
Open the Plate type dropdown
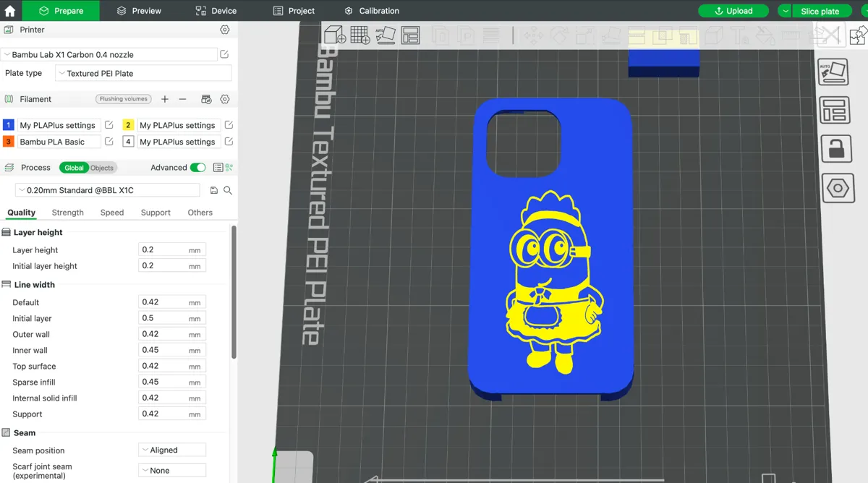pos(143,73)
